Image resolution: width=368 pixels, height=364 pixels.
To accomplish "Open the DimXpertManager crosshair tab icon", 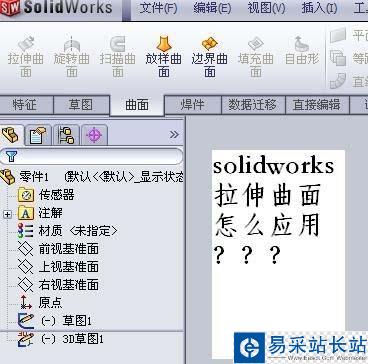I will point(94,135).
